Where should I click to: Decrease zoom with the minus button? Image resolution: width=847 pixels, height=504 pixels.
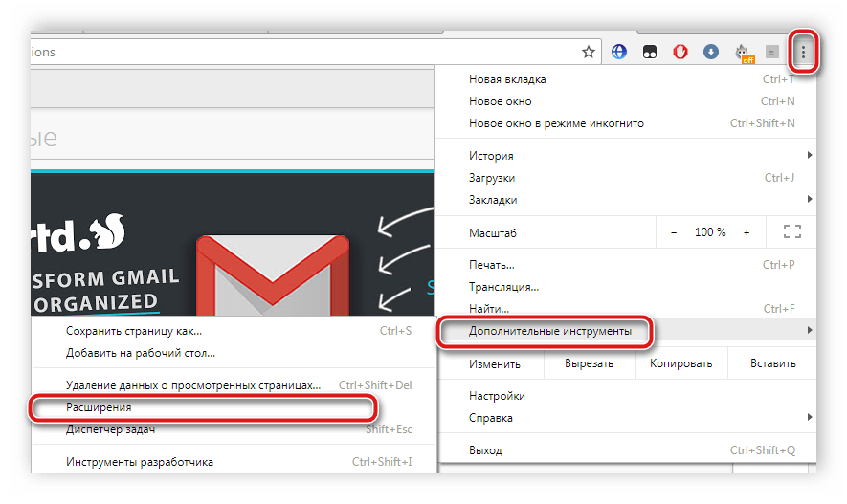coord(674,232)
